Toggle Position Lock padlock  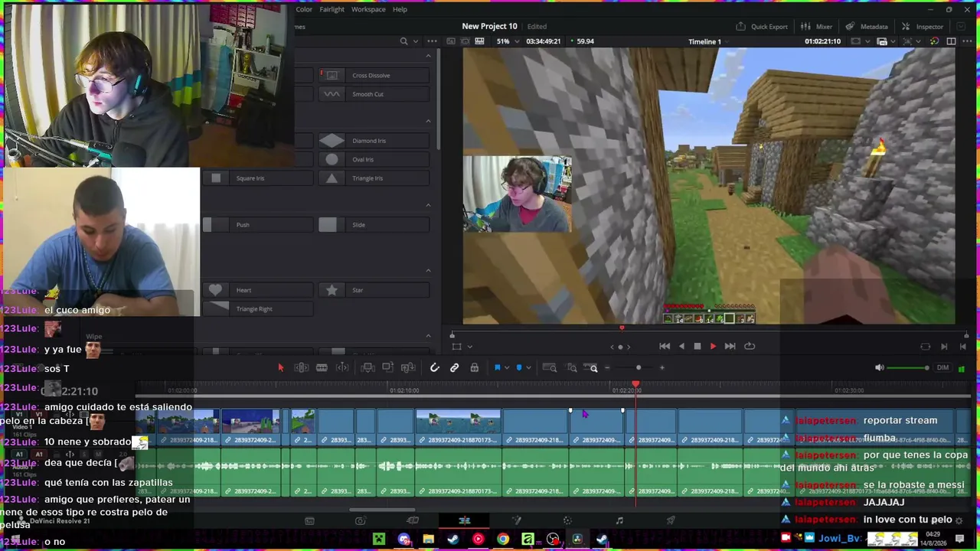tap(475, 368)
